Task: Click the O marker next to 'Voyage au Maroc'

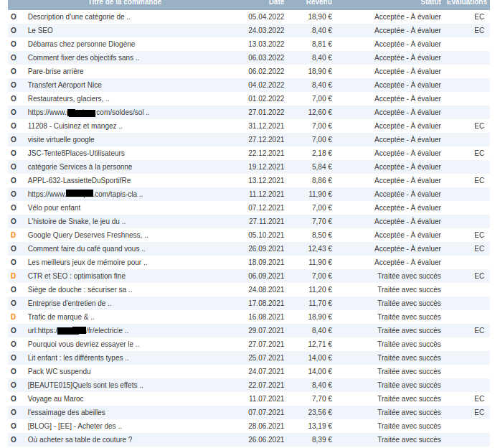Action: (x=14, y=399)
